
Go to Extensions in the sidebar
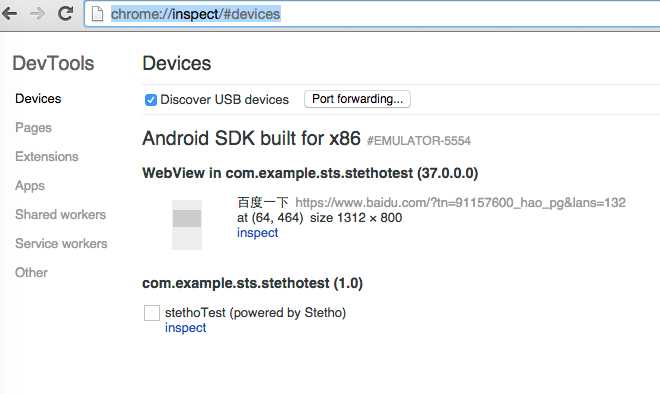(x=47, y=157)
